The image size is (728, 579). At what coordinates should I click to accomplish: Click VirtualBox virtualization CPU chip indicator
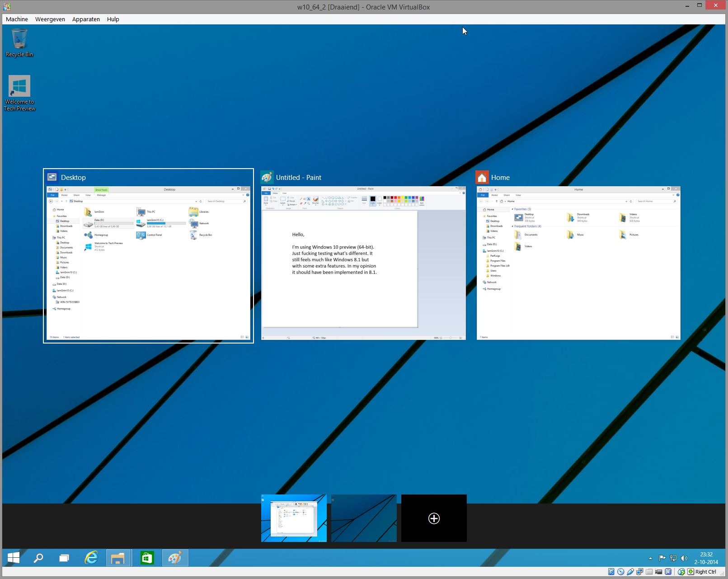(668, 572)
